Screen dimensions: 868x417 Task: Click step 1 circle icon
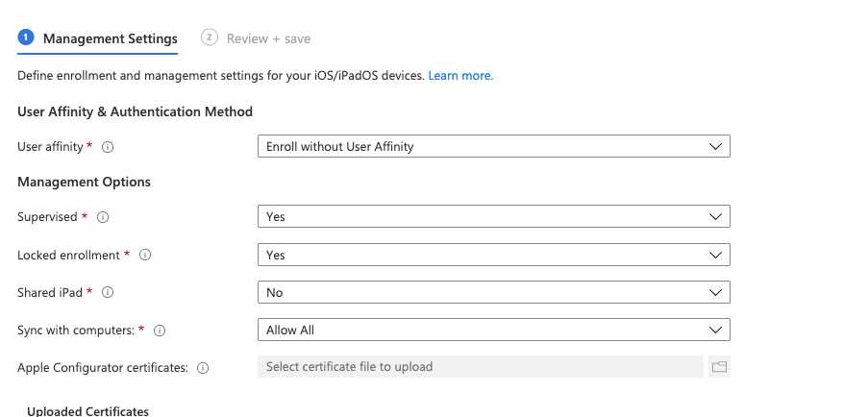tap(26, 37)
